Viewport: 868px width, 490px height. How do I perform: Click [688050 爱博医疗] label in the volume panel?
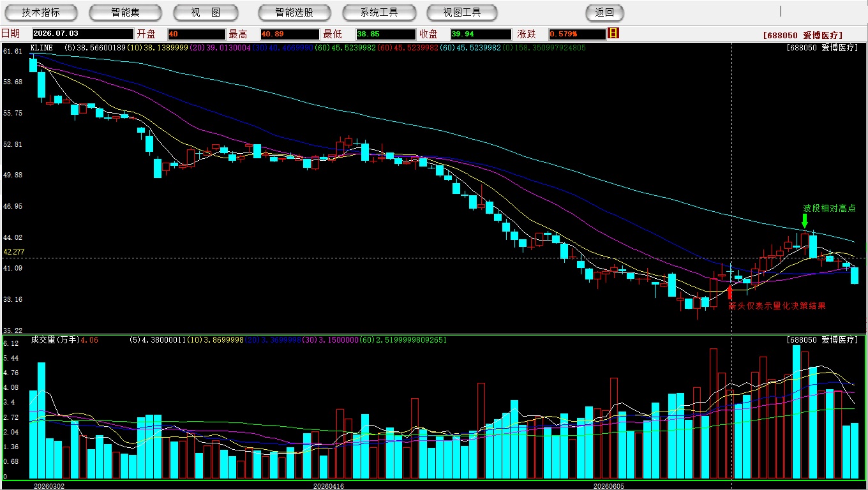pos(823,340)
